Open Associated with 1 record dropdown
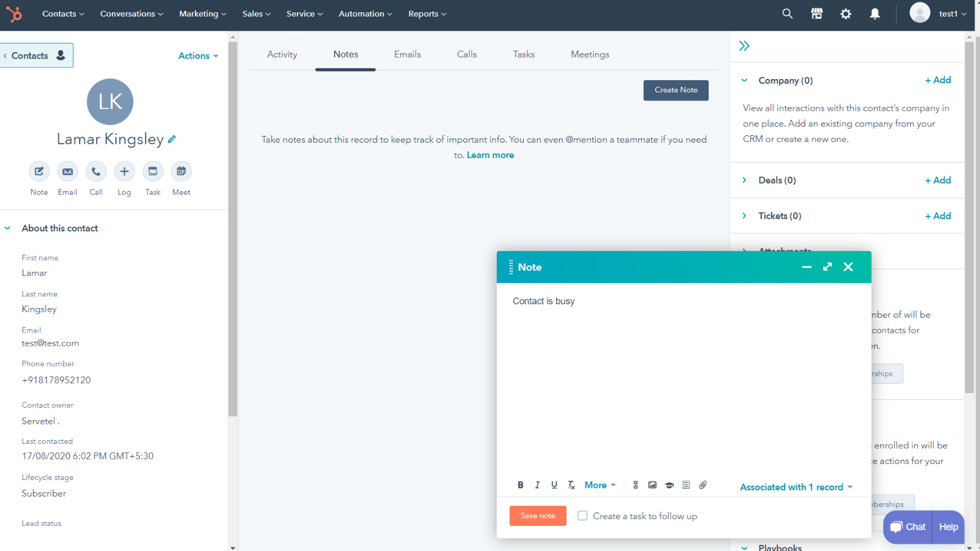Image resolution: width=980 pixels, height=551 pixels. pyautogui.click(x=796, y=487)
